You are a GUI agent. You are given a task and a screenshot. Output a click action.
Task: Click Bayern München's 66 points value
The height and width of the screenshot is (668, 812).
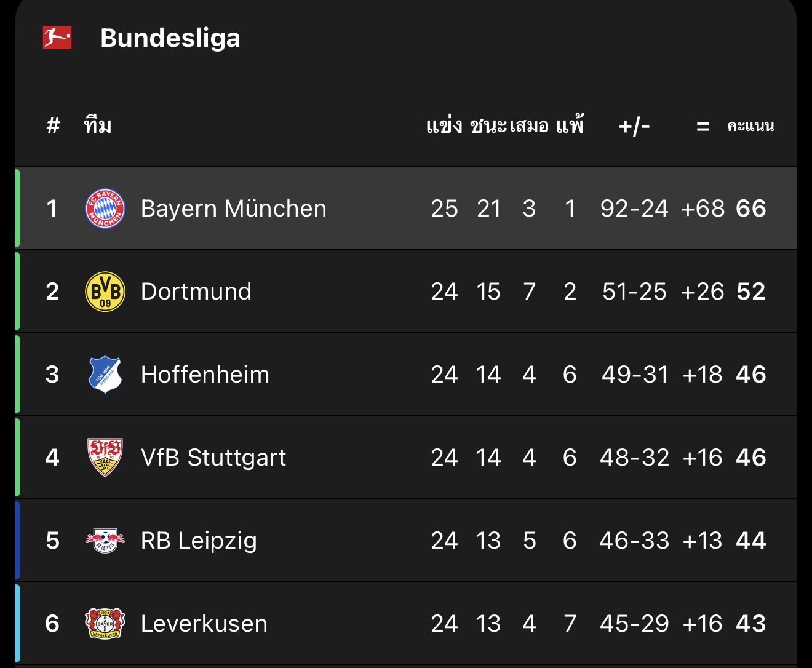click(750, 209)
